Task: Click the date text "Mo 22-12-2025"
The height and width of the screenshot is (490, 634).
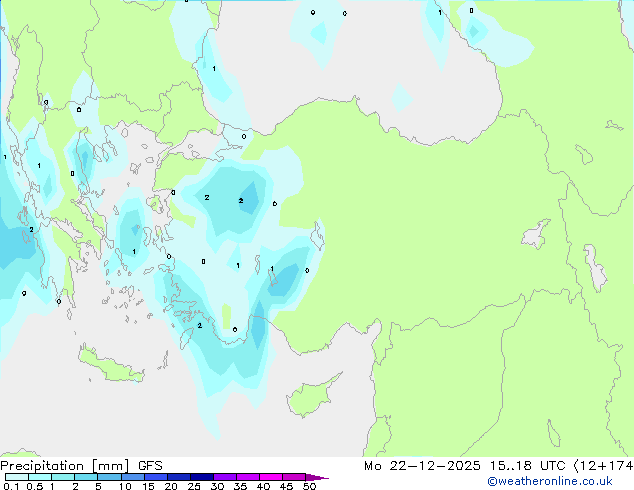Action: (x=422, y=466)
